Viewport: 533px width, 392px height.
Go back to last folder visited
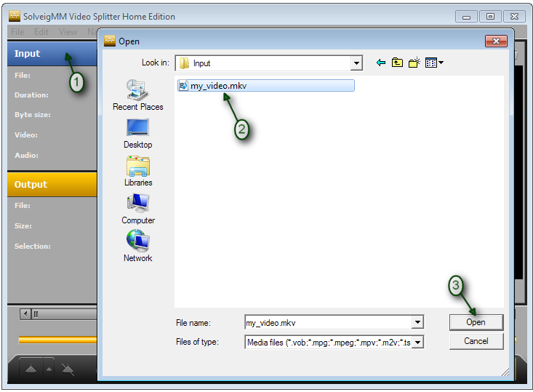(381, 63)
